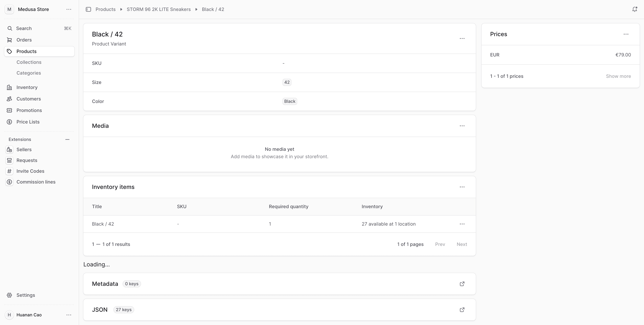Image resolution: width=644 pixels, height=325 pixels.
Task: Open Commission lines extension
Action: point(36,182)
